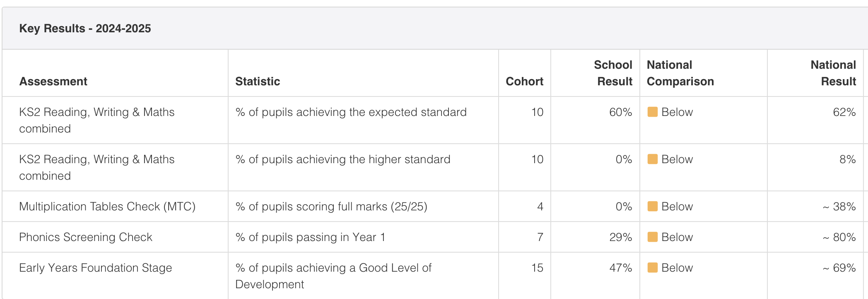
Task: Click the School Result column header
Action: pyautogui.click(x=613, y=73)
